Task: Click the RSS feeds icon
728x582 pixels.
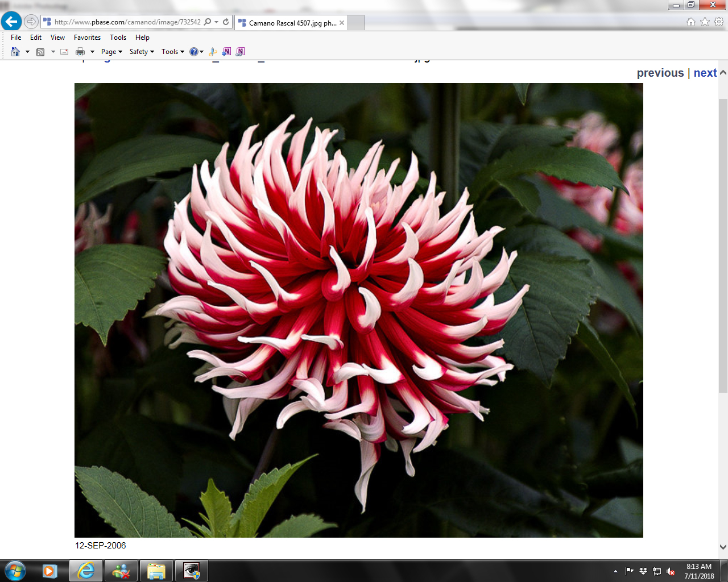Action: 40,52
